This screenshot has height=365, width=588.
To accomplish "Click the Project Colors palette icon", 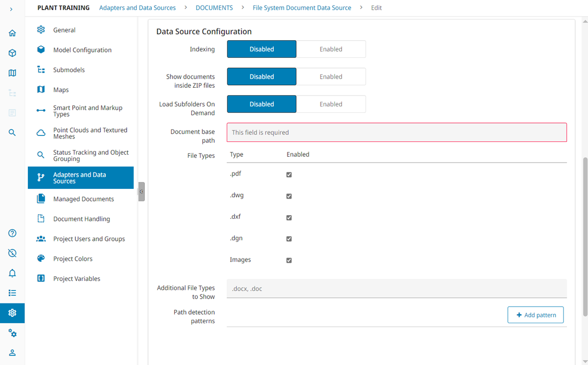I will click(x=41, y=258).
